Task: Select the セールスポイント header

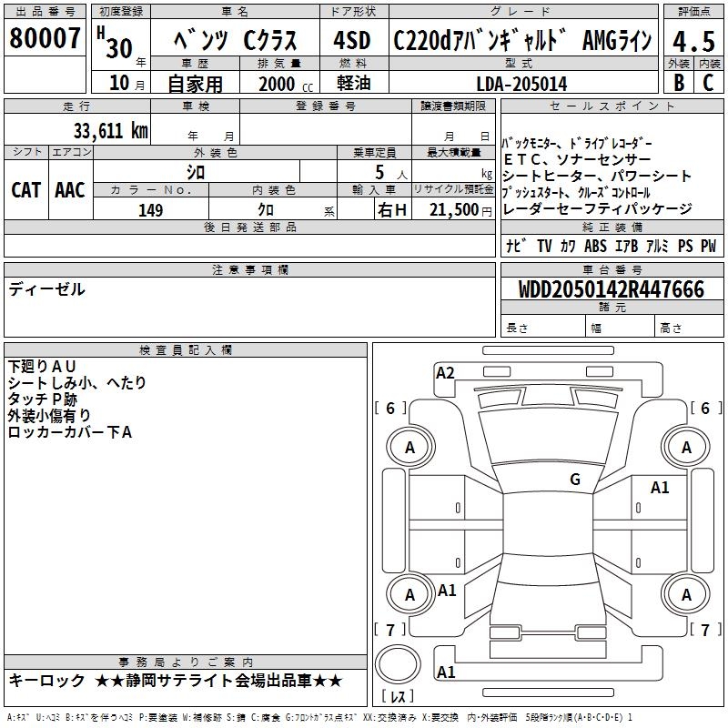Action: point(612,106)
